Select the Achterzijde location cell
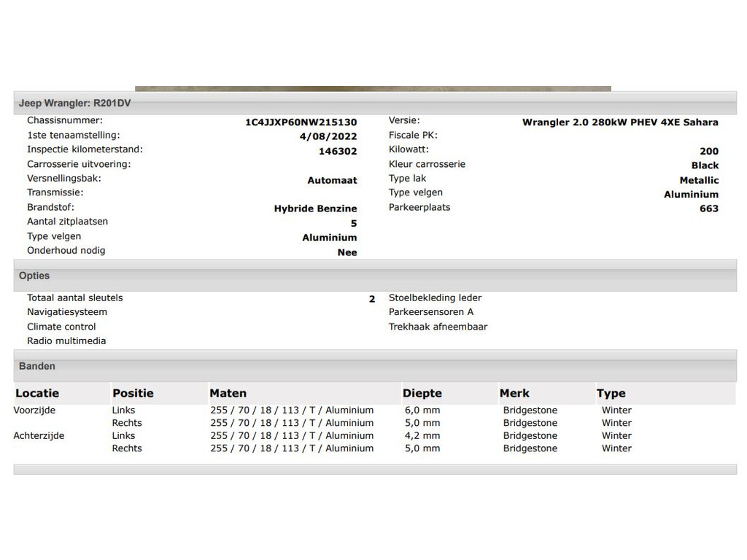Screen dimensions: 747x560 coord(39,435)
